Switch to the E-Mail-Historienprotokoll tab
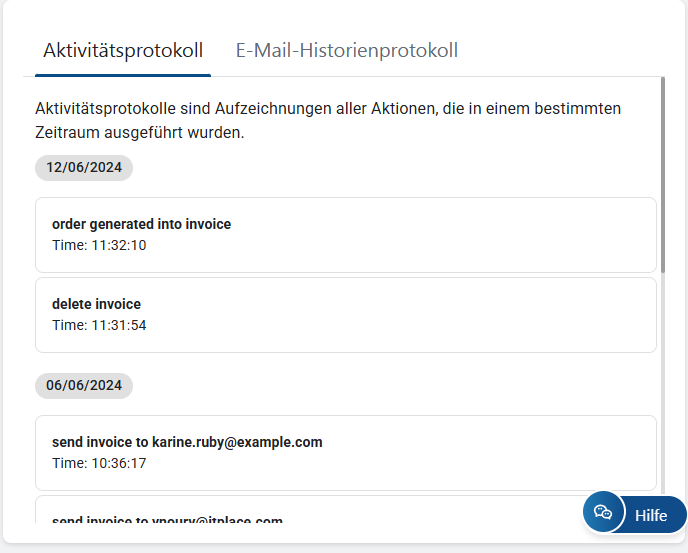 pyautogui.click(x=346, y=50)
